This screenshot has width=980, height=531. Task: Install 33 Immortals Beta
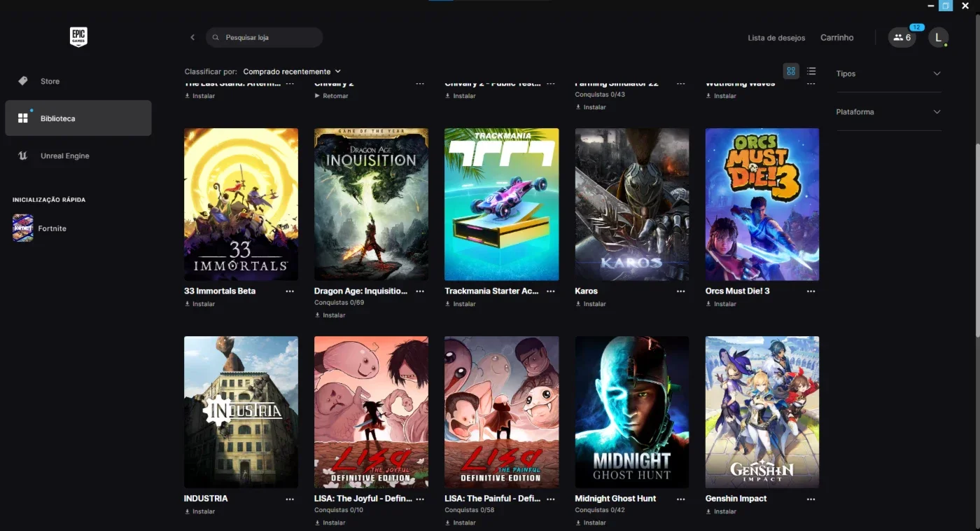coord(199,304)
